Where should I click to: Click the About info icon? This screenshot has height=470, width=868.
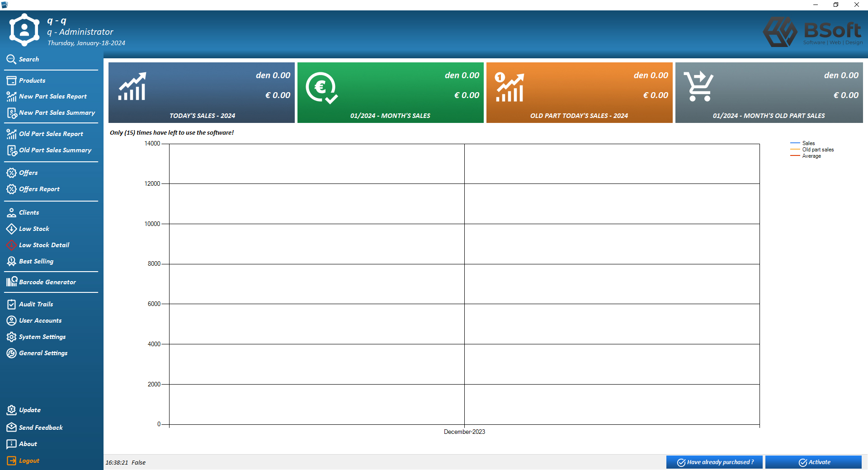(11, 444)
